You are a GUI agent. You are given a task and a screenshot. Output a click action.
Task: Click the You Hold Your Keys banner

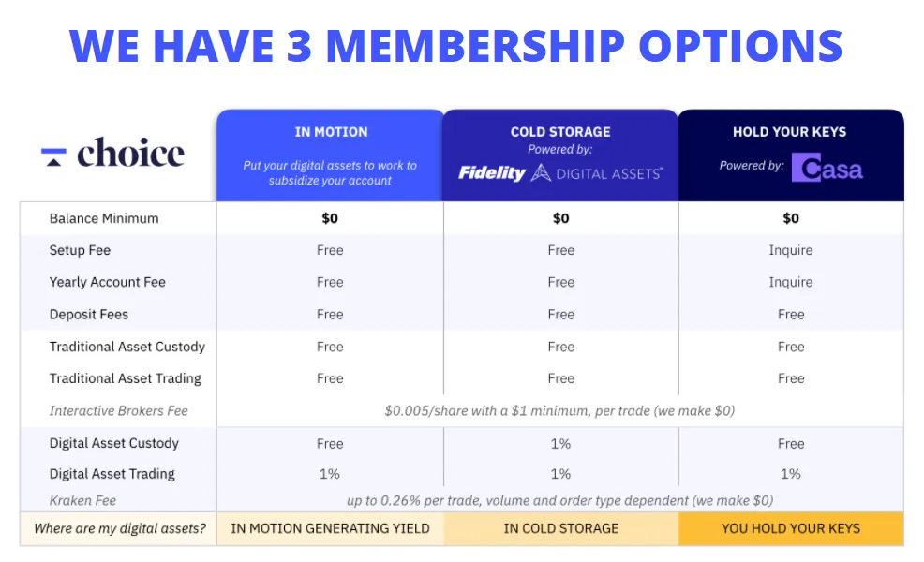point(791,528)
